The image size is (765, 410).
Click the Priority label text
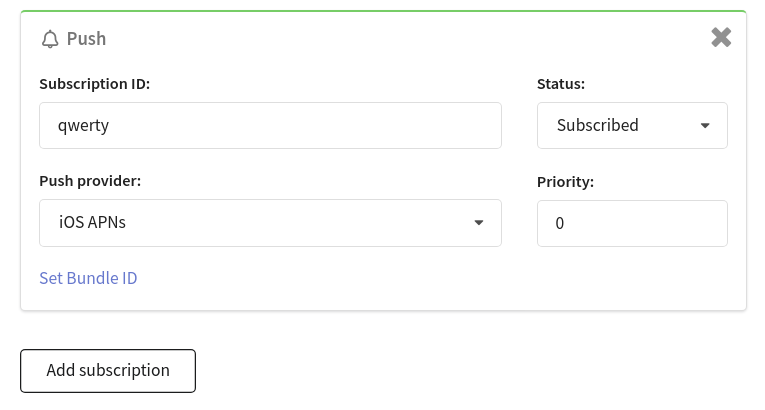coord(565,182)
